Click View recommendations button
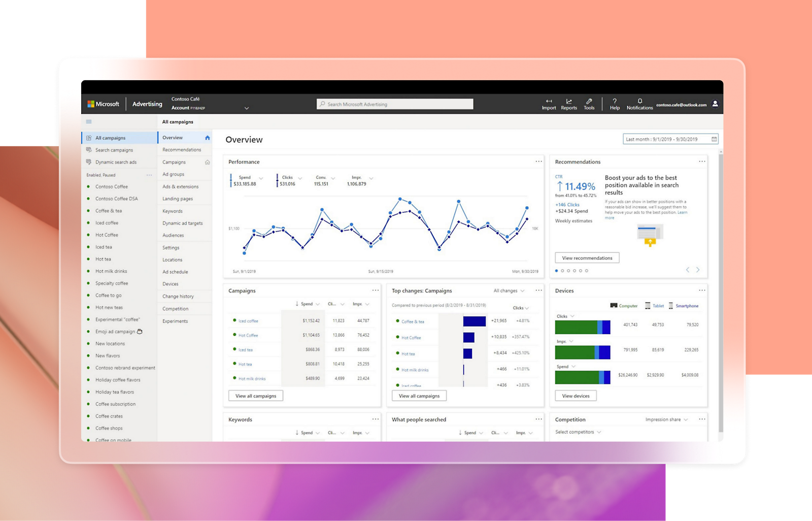The width and height of the screenshot is (812, 521). [x=587, y=258]
